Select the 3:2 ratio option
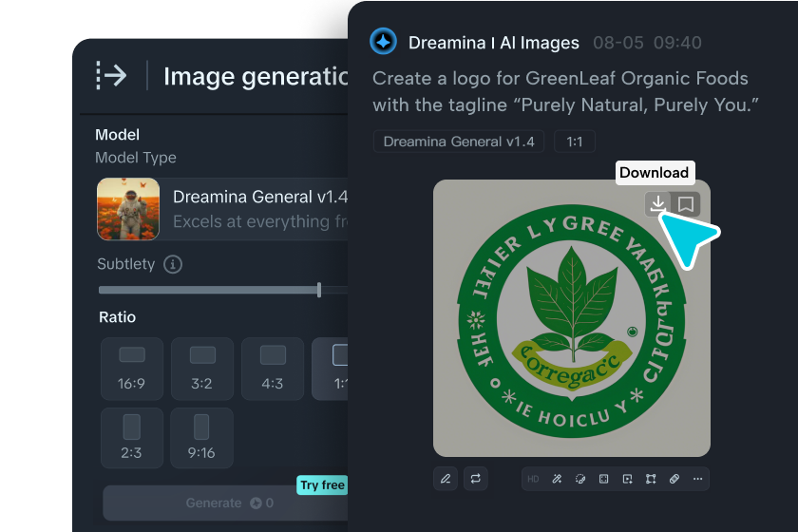The width and height of the screenshot is (798, 532). click(x=202, y=369)
